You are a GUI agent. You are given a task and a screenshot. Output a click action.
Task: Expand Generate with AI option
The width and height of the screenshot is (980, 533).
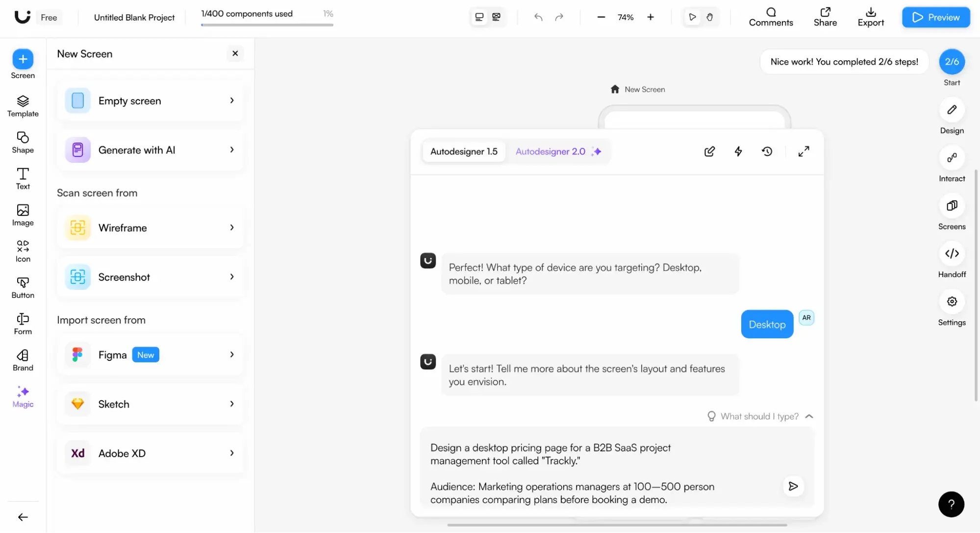(150, 150)
